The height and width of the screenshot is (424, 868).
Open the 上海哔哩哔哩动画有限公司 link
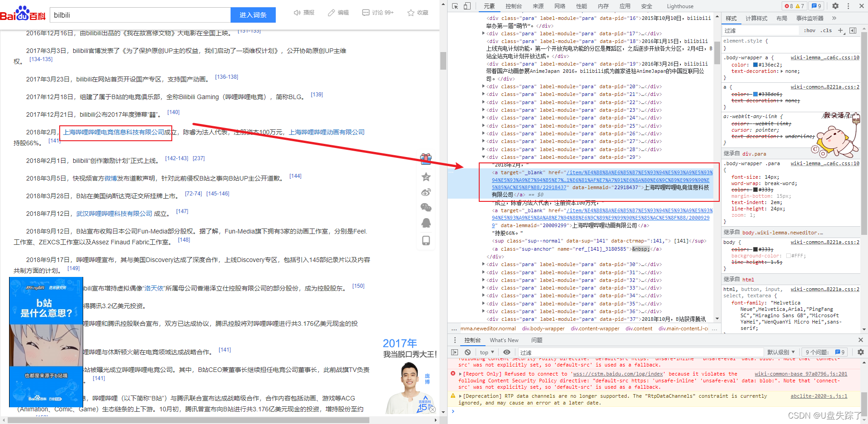(327, 132)
